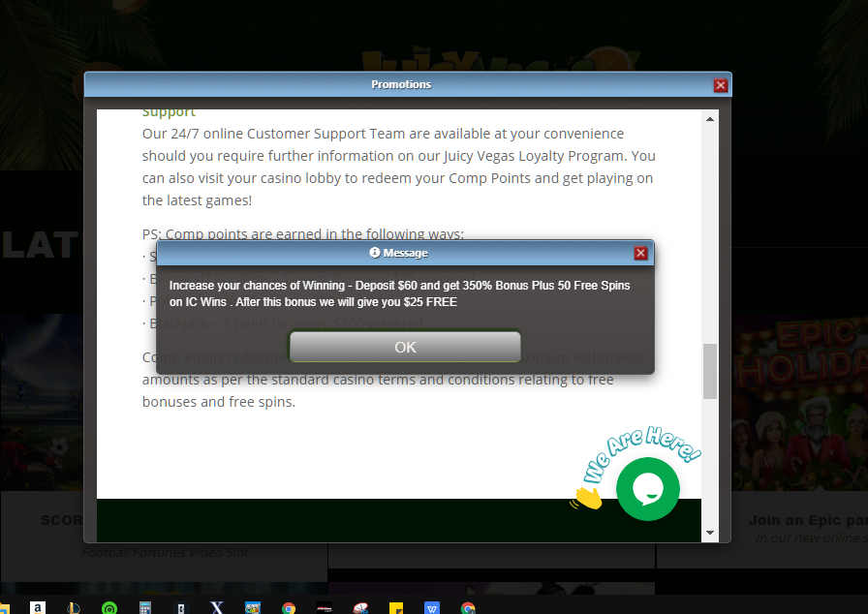Open the dark B app taskbar icon
868x614 pixels.
coord(181,608)
